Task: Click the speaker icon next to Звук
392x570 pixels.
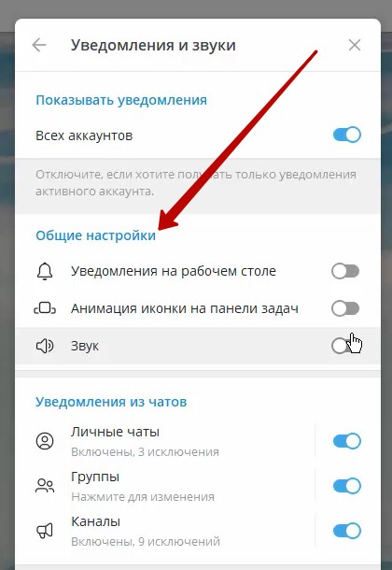Action: [x=45, y=346]
